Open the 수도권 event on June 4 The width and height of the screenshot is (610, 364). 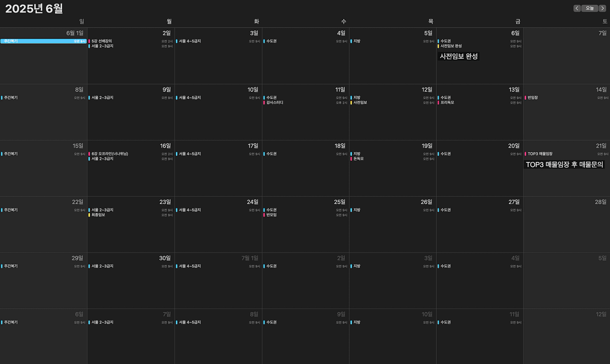[x=271, y=41]
